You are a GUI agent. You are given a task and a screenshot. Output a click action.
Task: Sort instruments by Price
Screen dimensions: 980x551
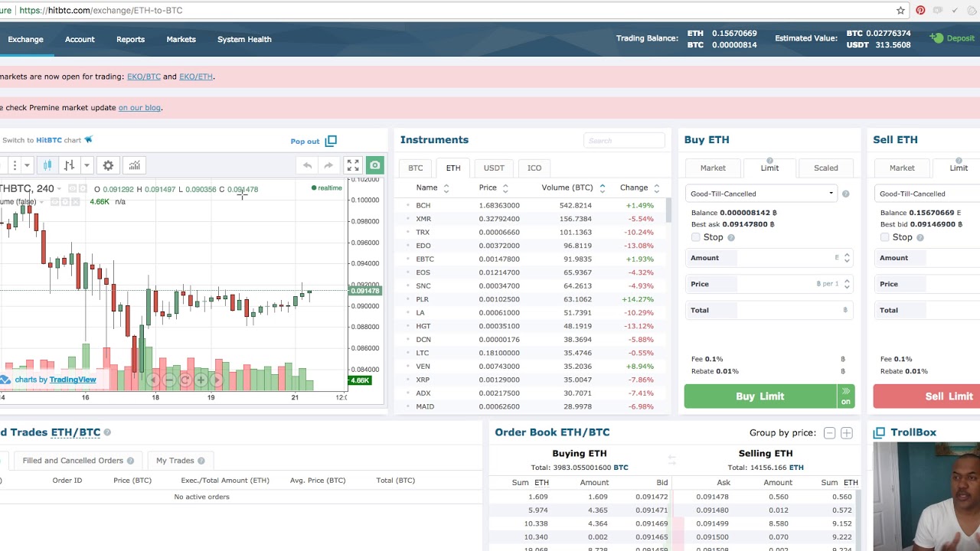[493, 187]
